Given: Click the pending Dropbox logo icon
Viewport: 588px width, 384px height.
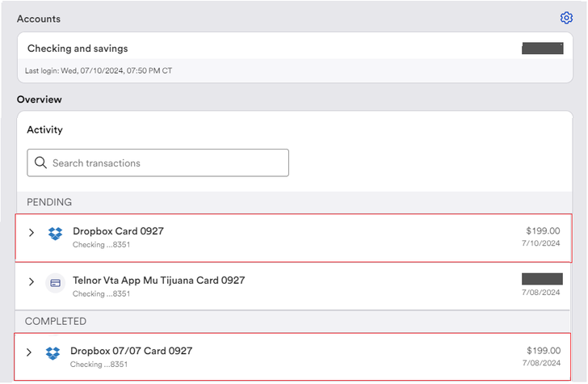Looking at the screenshot, I should pos(55,234).
